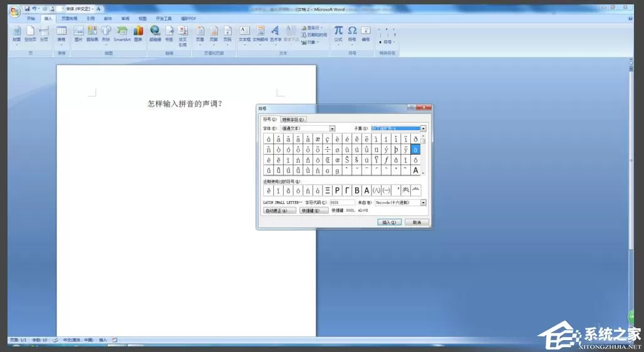Open the 公式 (Equation) pi icon
644x352 pixels.
tap(338, 34)
